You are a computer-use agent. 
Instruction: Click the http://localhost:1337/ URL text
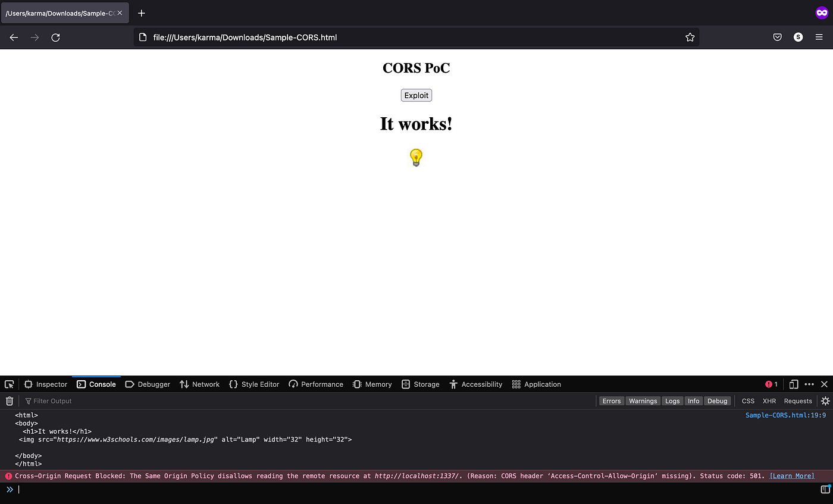418,476
